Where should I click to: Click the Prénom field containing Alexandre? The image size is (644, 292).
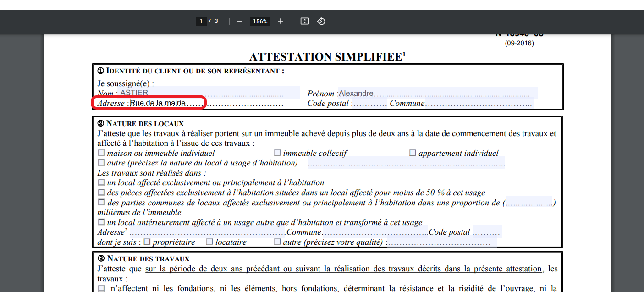click(438, 93)
